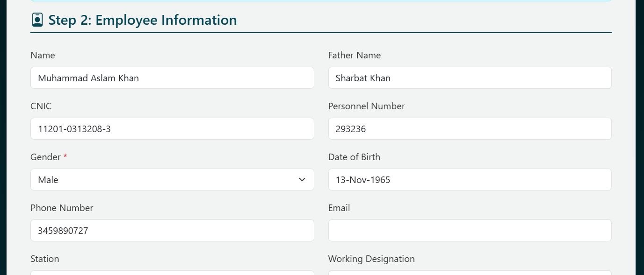Click the "CNIC" field label

tap(41, 106)
